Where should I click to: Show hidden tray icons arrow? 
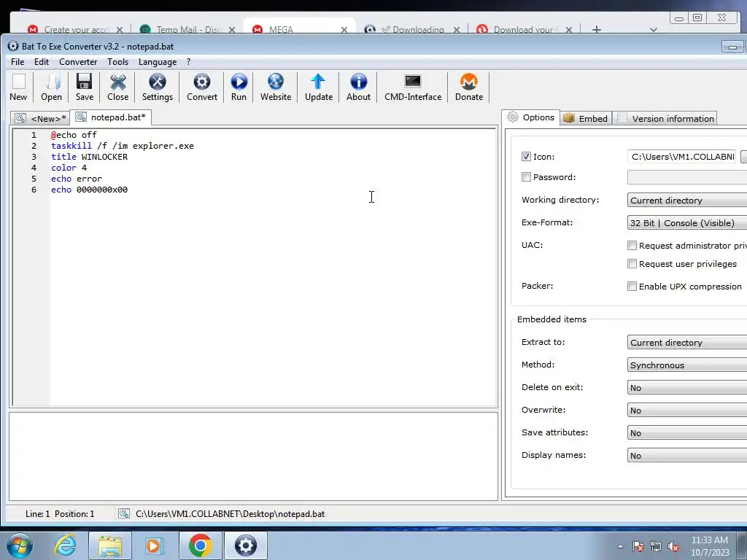[x=620, y=546]
